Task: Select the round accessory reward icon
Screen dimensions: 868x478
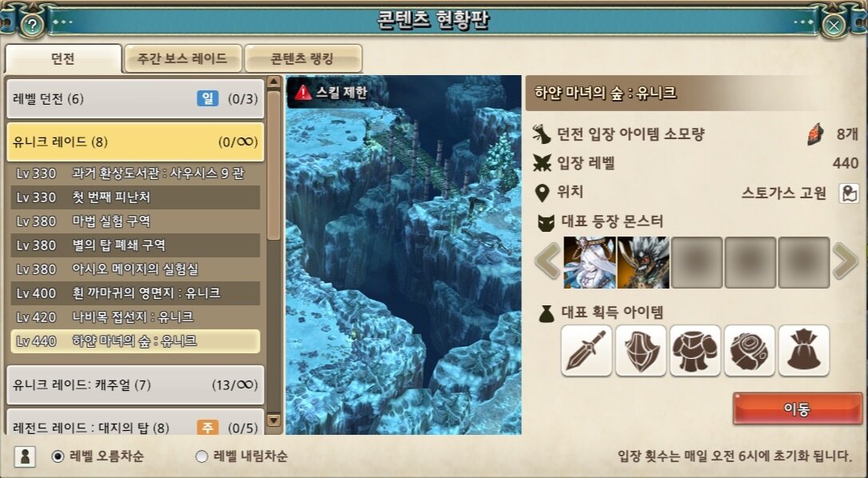Action: point(750,351)
